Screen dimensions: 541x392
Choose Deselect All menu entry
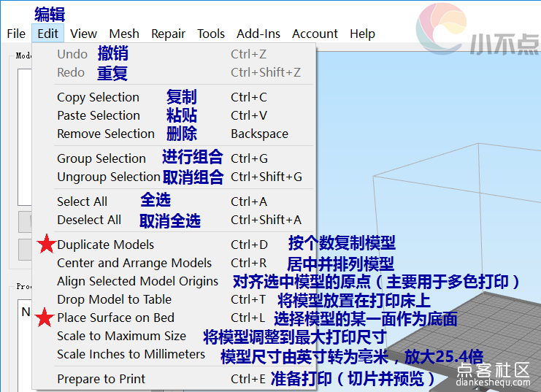pyautogui.click(x=174, y=220)
